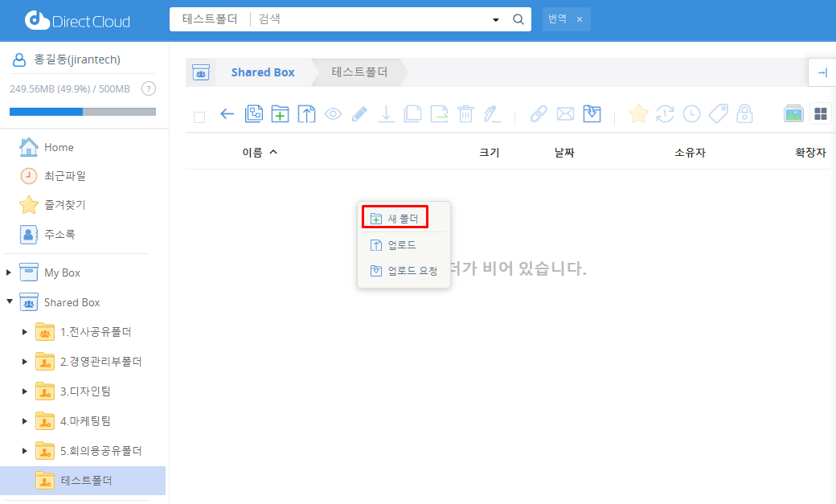Choose 새 폴더 from context menu
Viewport: 836px width, 504px height.
point(395,218)
